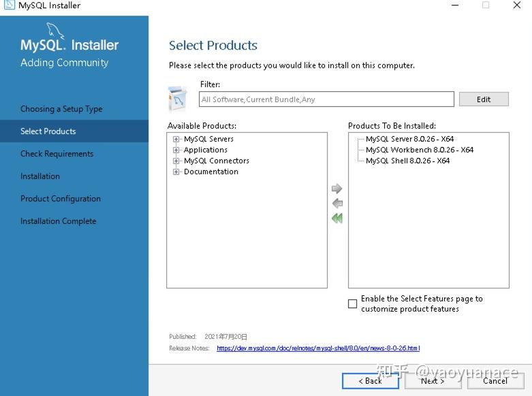Select Documentation in Available Products

[x=211, y=171]
